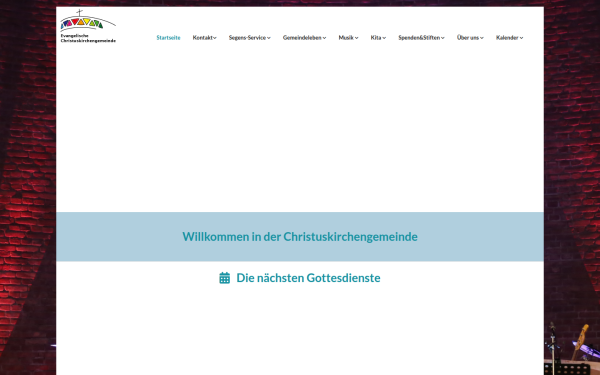Screen dimensions: 600x375
Task: Expand the chevron next to Gemeindeleben
Action: [324, 38]
